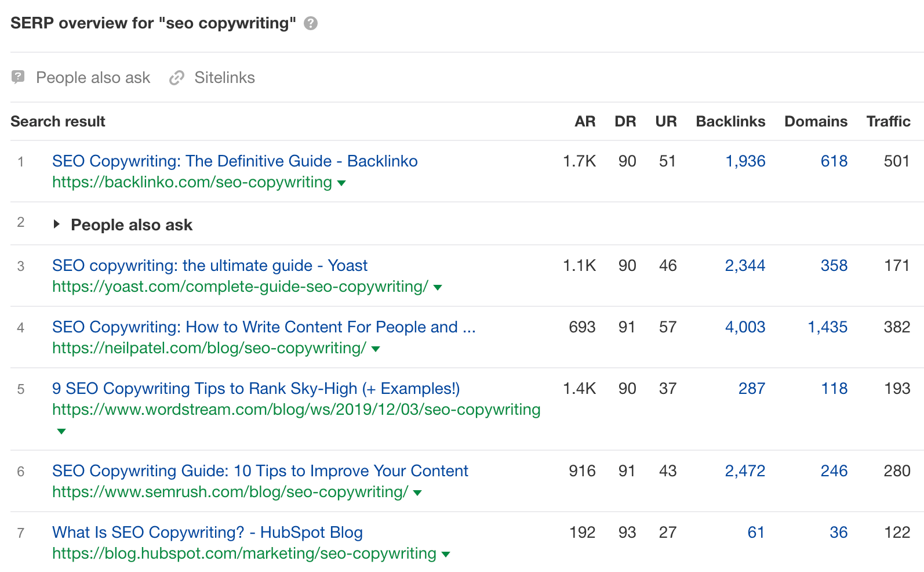Click UR value 37 for WordStream
This screenshot has width=924, height=572.
668,388
